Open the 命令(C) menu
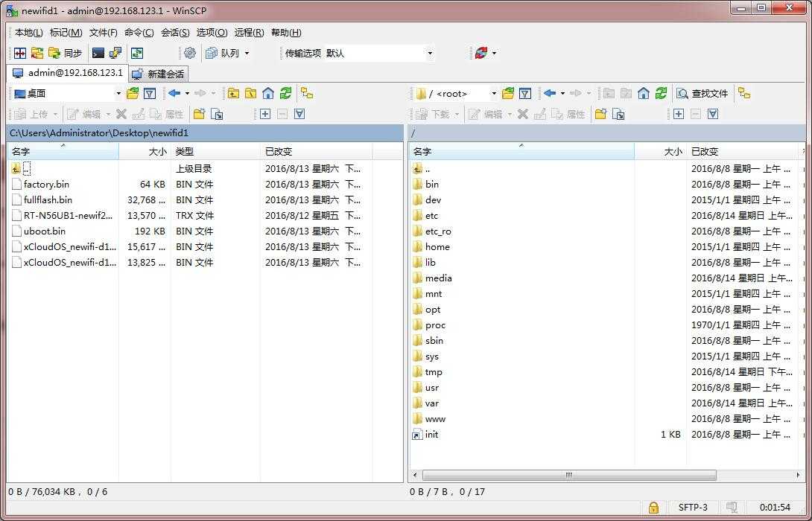This screenshot has height=521, width=812. coord(139,33)
